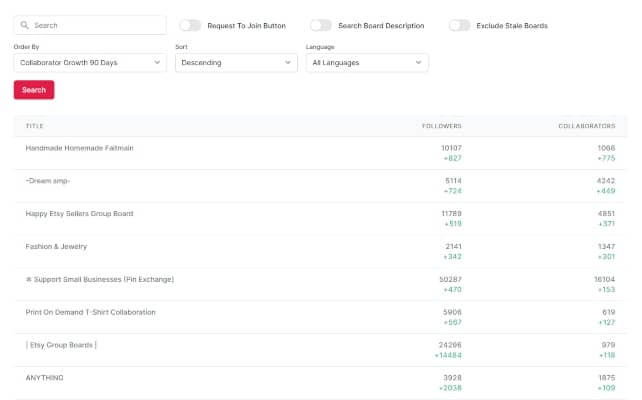Click collaborator count 1347
The width and height of the screenshot is (642, 400).
click(x=606, y=246)
